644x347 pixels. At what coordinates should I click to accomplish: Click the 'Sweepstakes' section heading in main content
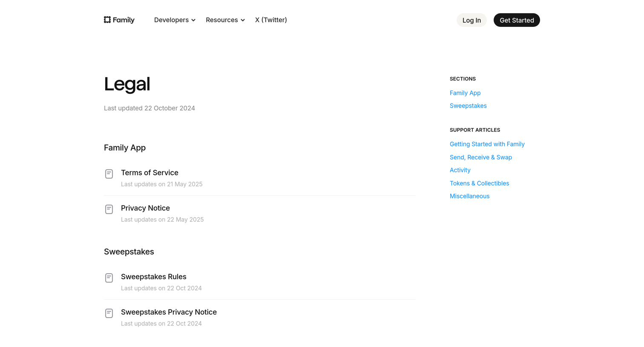click(x=129, y=252)
